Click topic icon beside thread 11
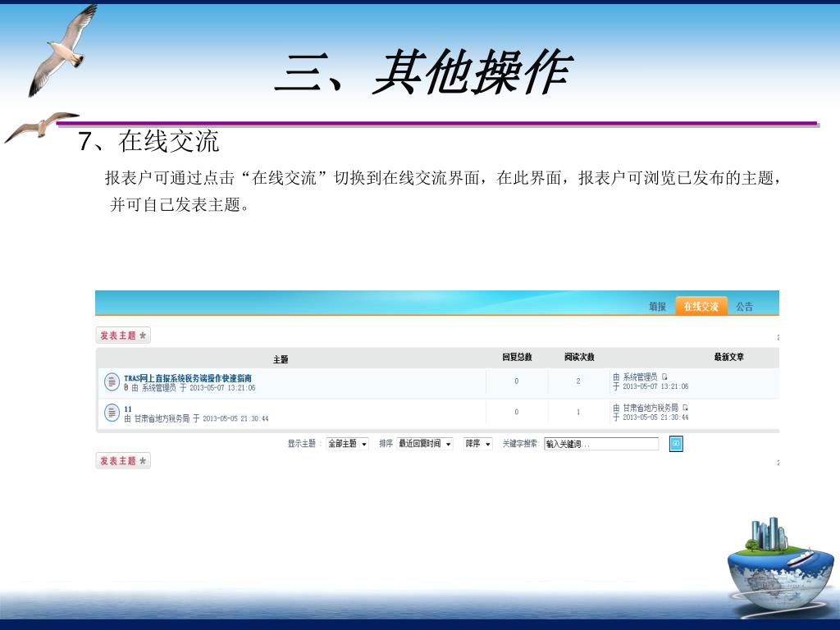 112,413
